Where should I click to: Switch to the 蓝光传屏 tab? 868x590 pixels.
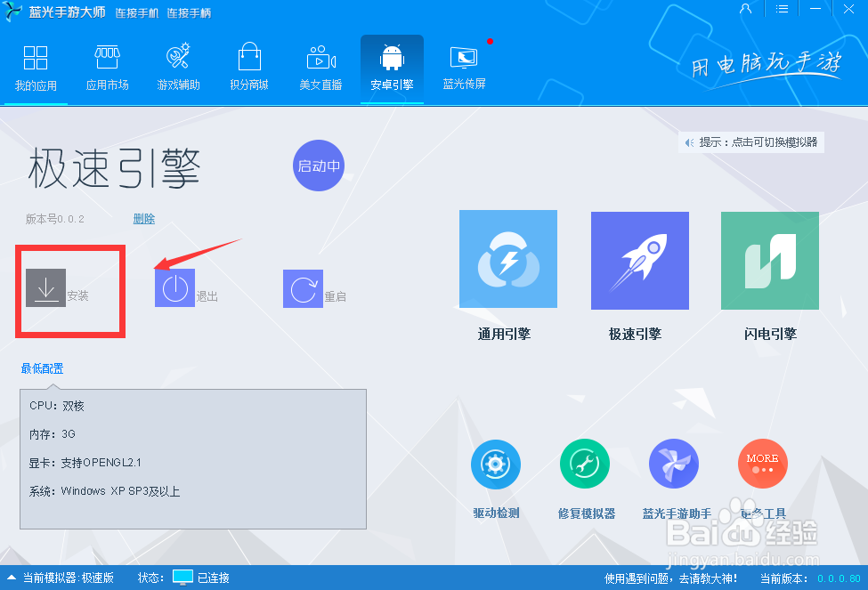[463, 67]
